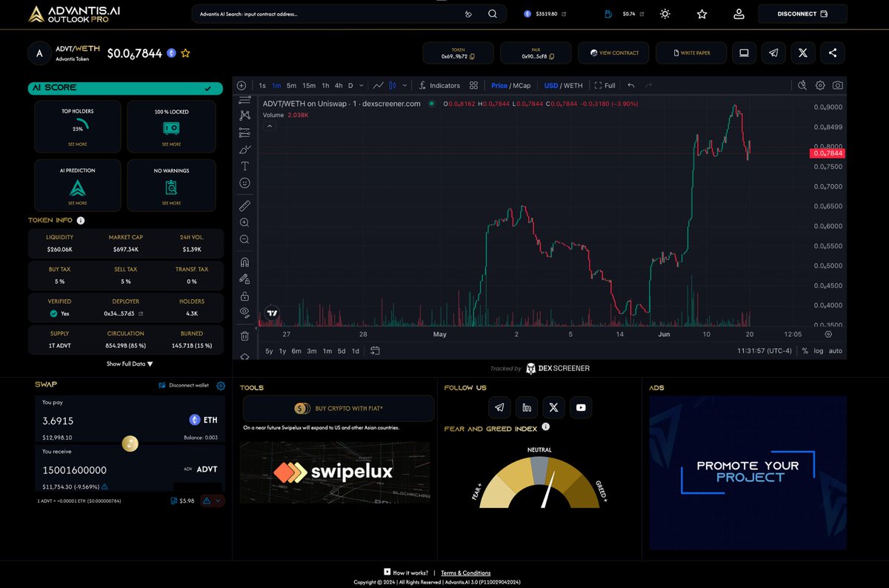Open chart quick search magnifier
889x588 pixels.
click(802, 85)
